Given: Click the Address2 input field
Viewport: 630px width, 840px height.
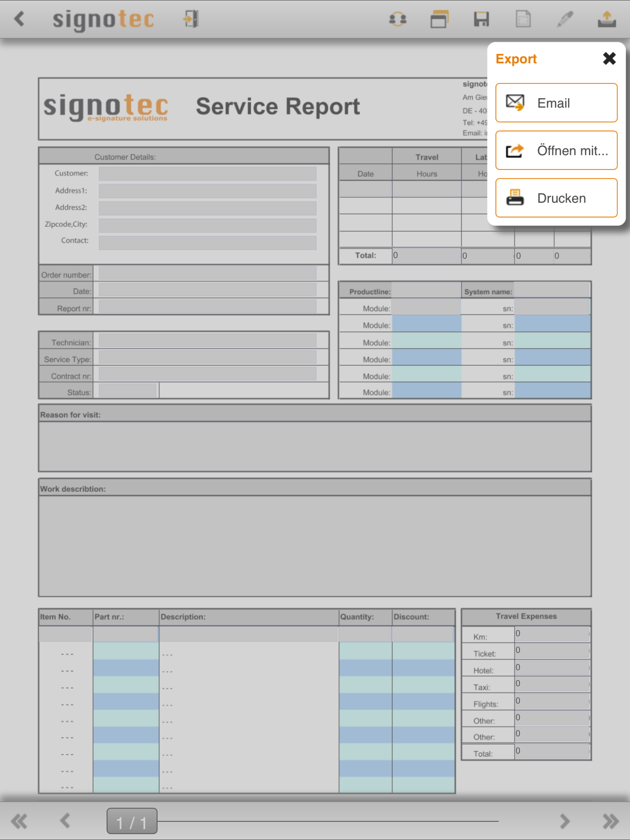Looking at the screenshot, I should click(207, 208).
